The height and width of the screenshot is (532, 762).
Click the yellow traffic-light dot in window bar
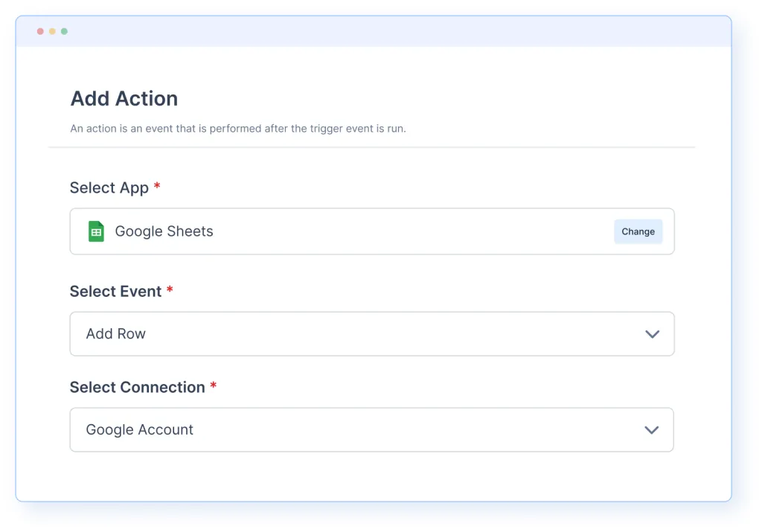[51, 31]
